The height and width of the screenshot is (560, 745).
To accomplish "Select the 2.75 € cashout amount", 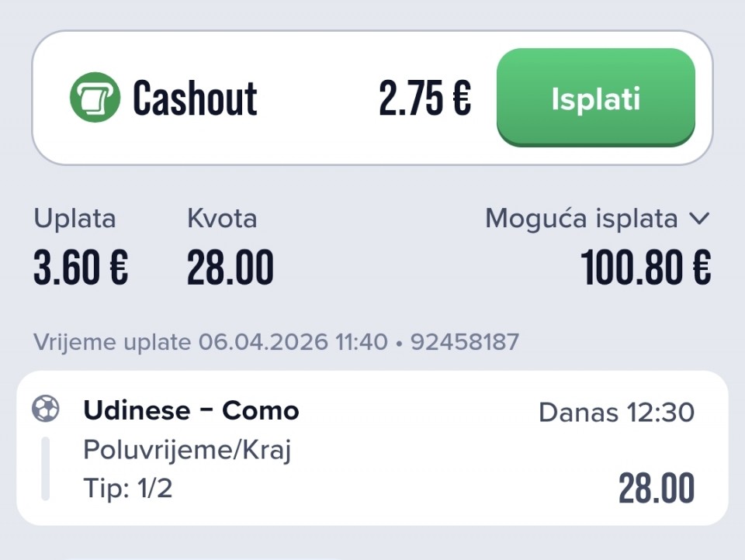I will click(x=424, y=99).
